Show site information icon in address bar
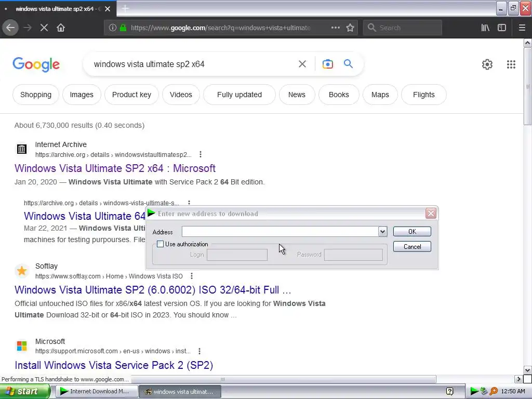Viewport: 532px width, 399px height. pyautogui.click(x=113, y=28)
